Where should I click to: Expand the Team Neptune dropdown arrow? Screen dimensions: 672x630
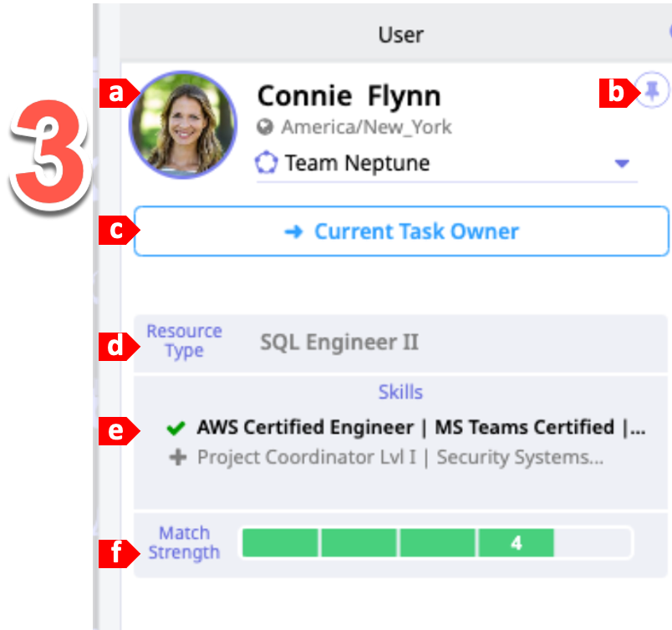coord(621,164)
